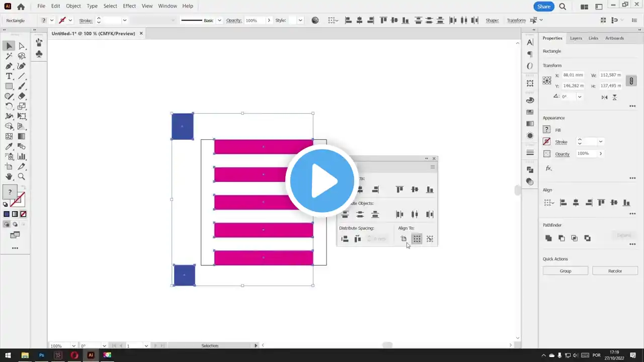Image resolution: width=644 pixels, height=362 pixels.
Task: Close the Untitled-1 document tab
Action: click(x=141, y=34)
